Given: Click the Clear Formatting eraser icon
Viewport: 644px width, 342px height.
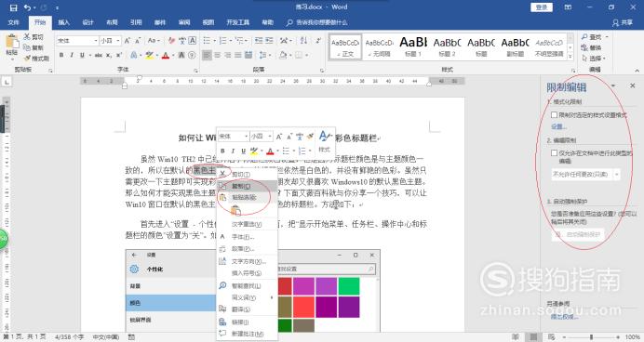Looking at the screenshot, I should (171, 41).
